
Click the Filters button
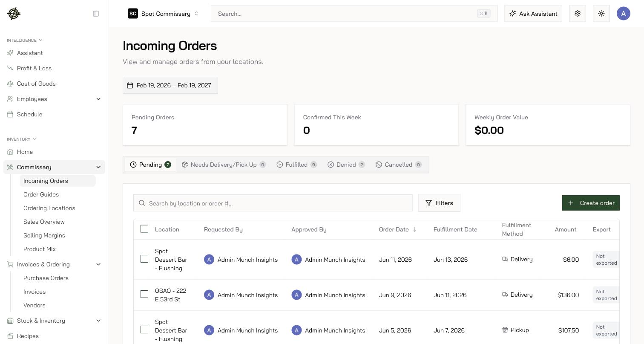point(439,203)
